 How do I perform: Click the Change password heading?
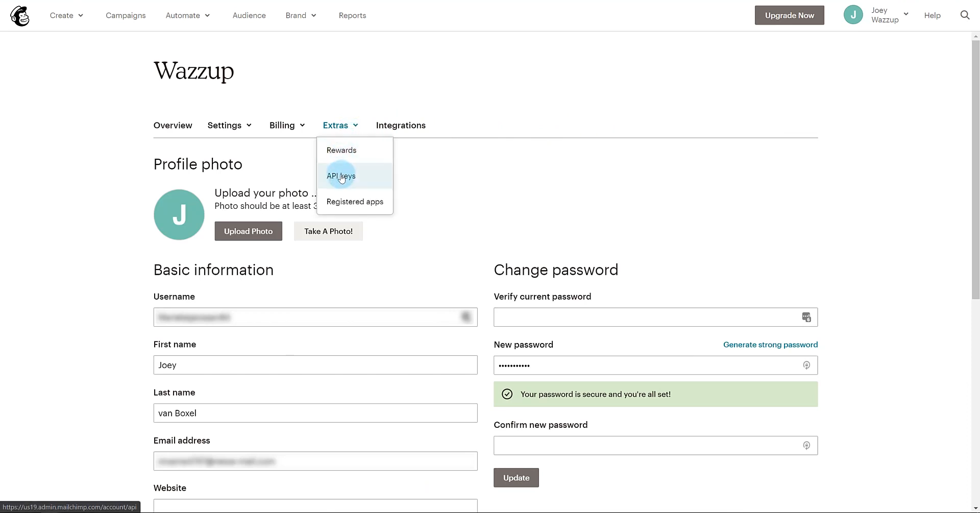click(556, 270)
